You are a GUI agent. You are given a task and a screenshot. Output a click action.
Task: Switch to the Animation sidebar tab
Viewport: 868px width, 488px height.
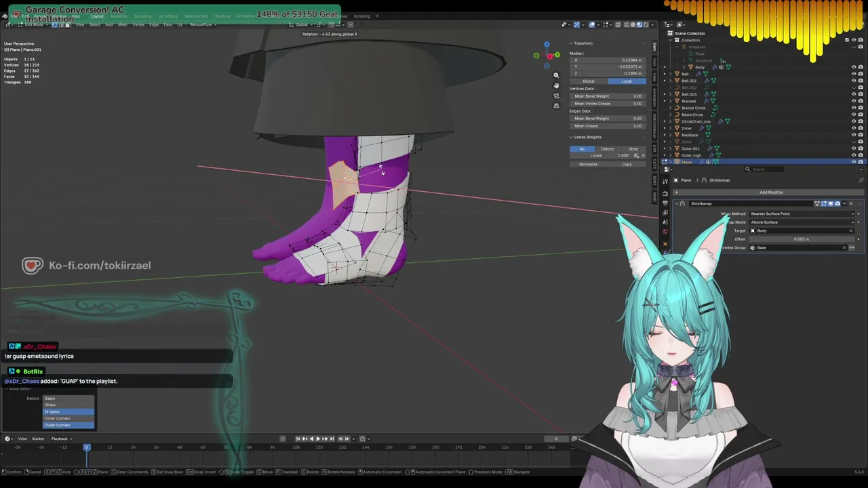(x=654, y=97)
